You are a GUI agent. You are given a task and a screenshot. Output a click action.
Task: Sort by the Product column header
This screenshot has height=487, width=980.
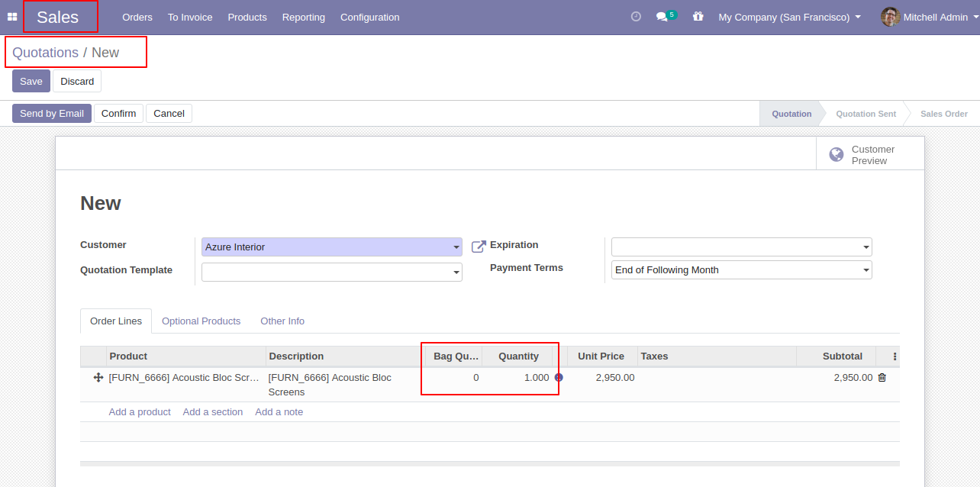186,356
